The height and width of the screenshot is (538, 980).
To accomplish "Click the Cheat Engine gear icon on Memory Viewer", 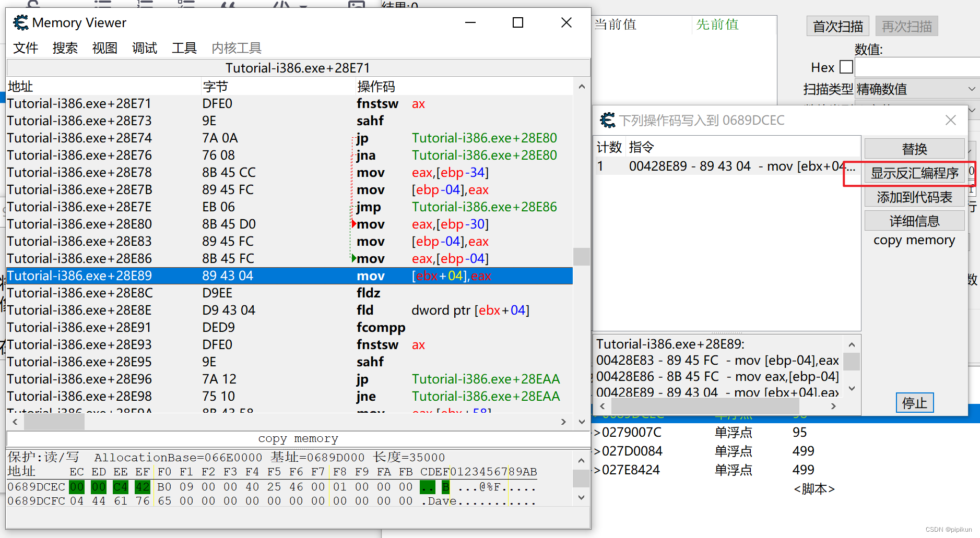I will 20,22.
